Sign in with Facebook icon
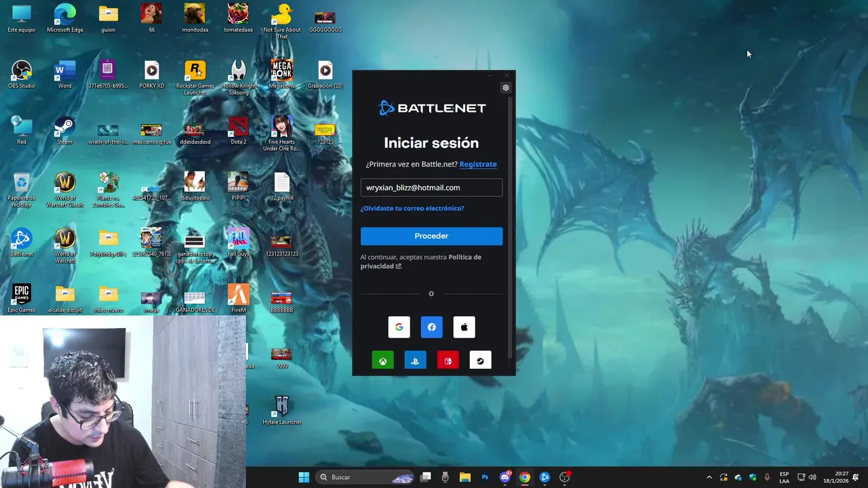Viewport: 868px width, 488px height. 431,327
